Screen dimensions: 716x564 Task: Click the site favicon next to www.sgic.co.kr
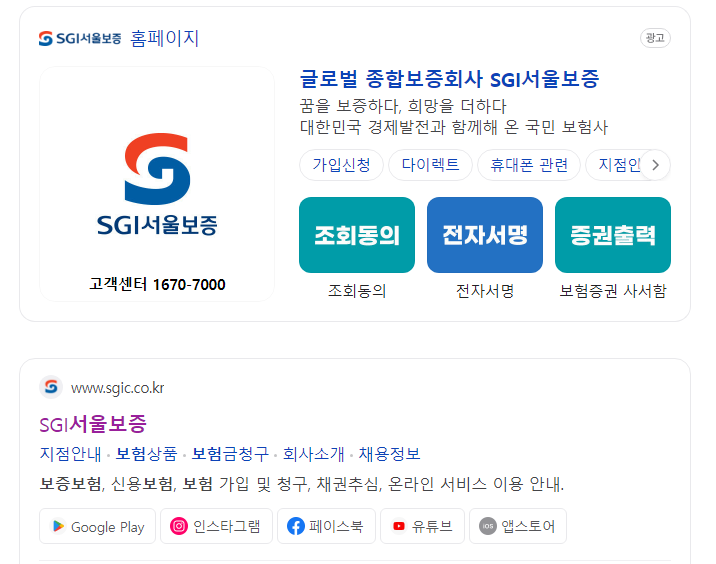(x=51, y=387)
